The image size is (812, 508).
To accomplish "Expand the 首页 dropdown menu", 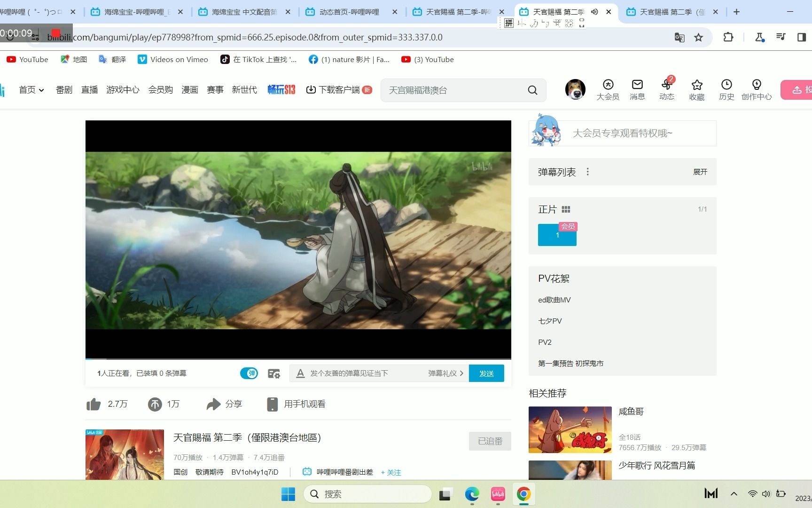I will pos(31,90).
